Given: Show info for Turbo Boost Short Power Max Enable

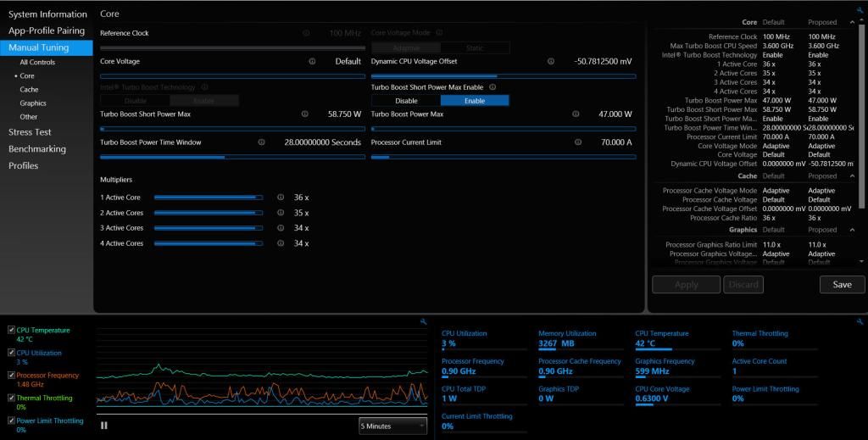Looking at the screenshot, I should (x=492, y=87).
